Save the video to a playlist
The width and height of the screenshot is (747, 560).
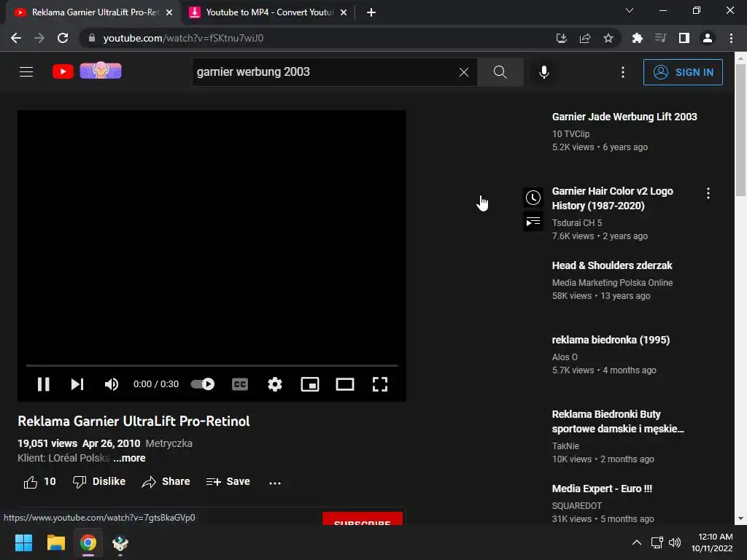[x=228, y=482]
